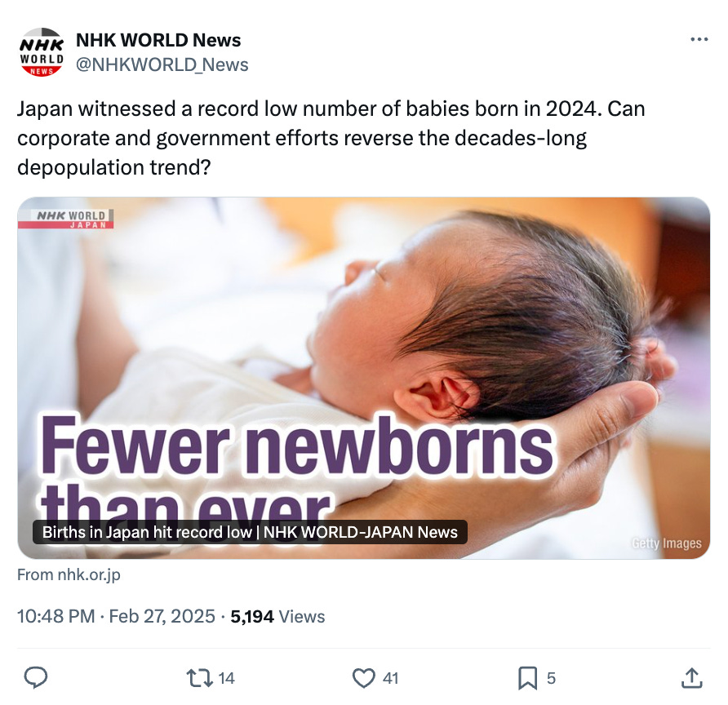Screen dimensions: 728x705
Task: Click the bookmark count 5
Action: [551, 679]
